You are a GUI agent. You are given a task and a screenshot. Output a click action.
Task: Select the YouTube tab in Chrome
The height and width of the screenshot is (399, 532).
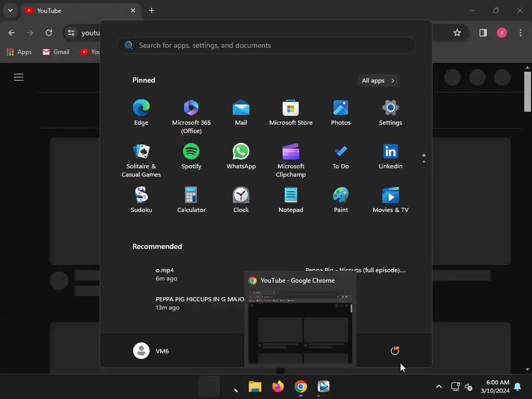pyautogui.click(x=81, y=10)
